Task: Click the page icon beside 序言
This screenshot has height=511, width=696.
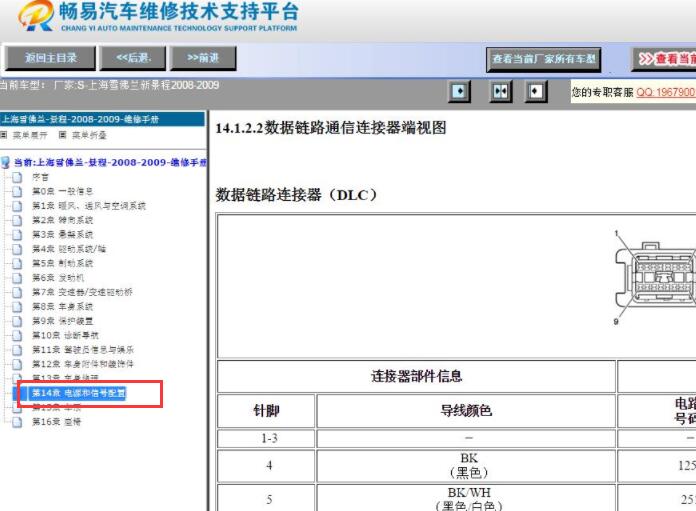Action: 17,178
